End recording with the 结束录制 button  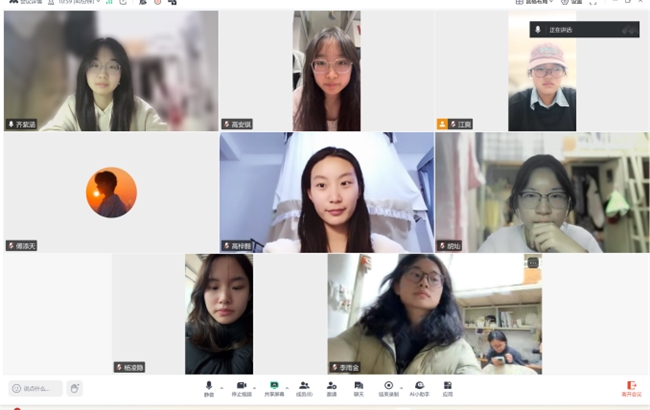pos(388,387)
